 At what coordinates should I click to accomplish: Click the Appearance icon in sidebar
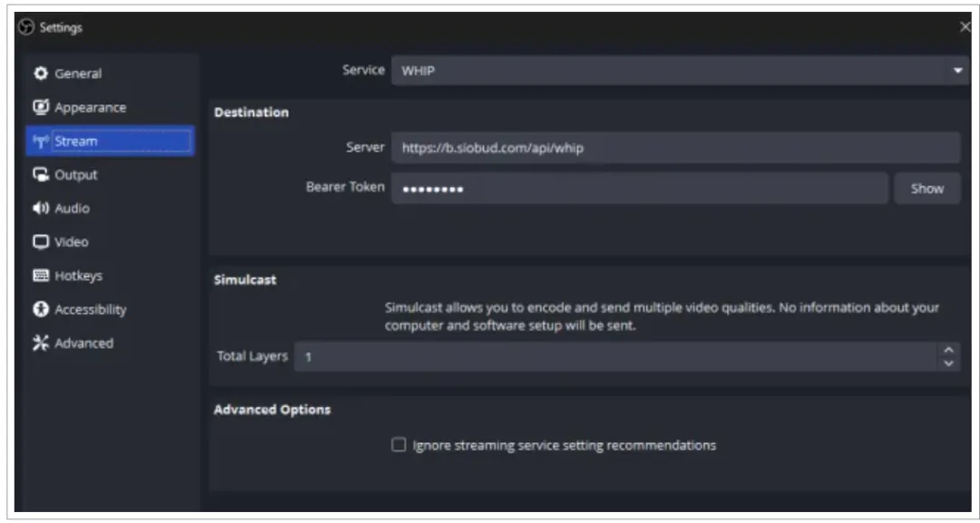pos(41,107)
